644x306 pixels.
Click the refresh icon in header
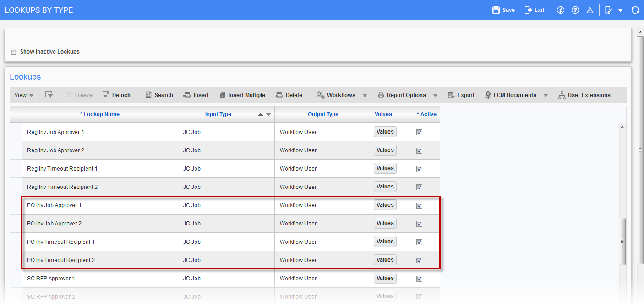point(635,10)
